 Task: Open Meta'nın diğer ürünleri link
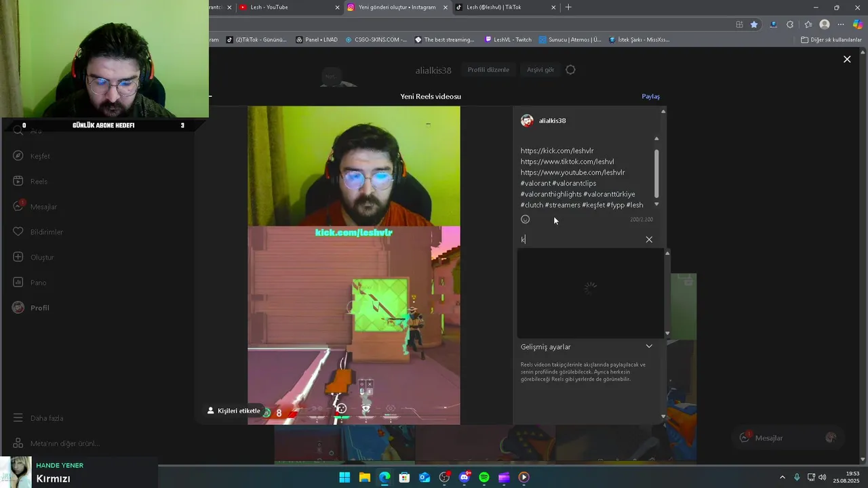(x=56, y=443)
